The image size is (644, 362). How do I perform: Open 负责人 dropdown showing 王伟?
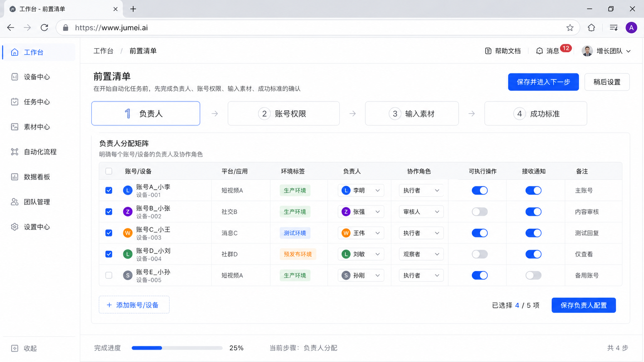tap(361, 233)
